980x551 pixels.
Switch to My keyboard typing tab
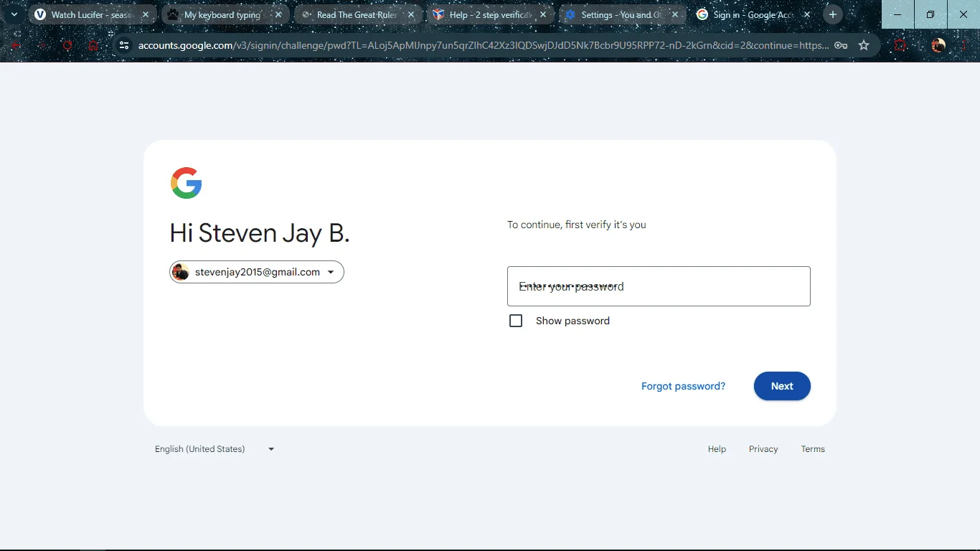pos(225,14)
